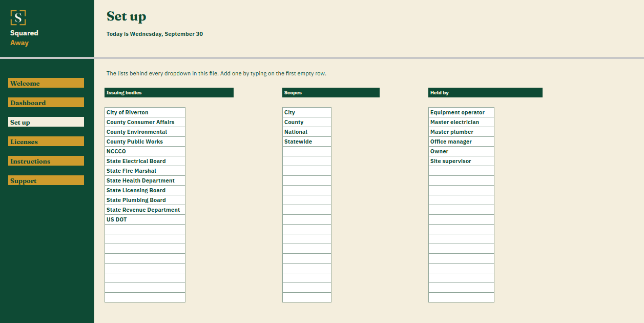Select the State Health Department cell
Screen dimensions: 644x323
pyautogui.click(x=145, y=180)
